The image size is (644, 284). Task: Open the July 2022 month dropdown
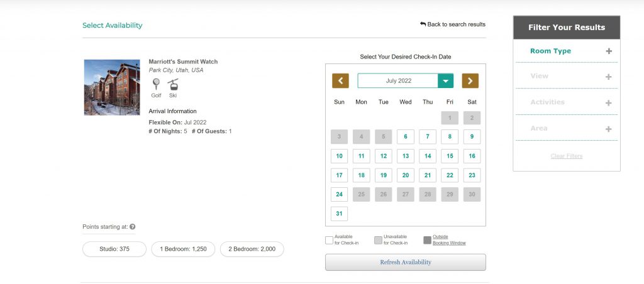pyautogui.click(x=445, y=80)
